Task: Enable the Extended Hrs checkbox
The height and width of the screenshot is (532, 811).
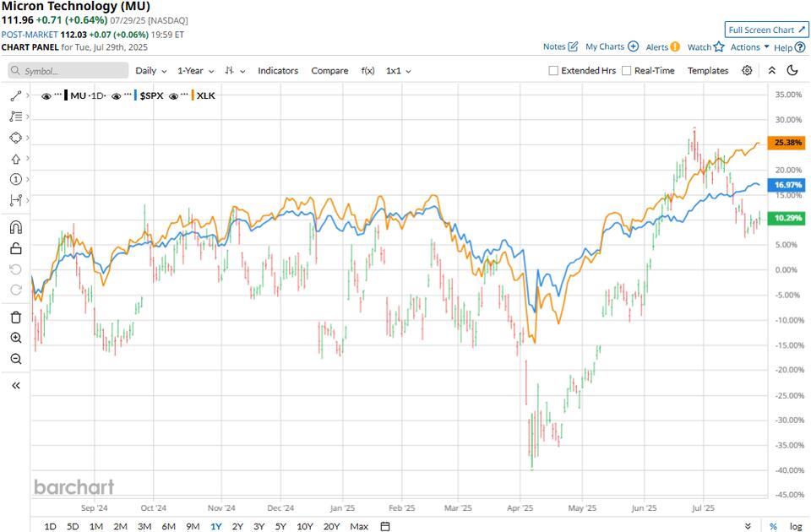Action: click(552, 70)
